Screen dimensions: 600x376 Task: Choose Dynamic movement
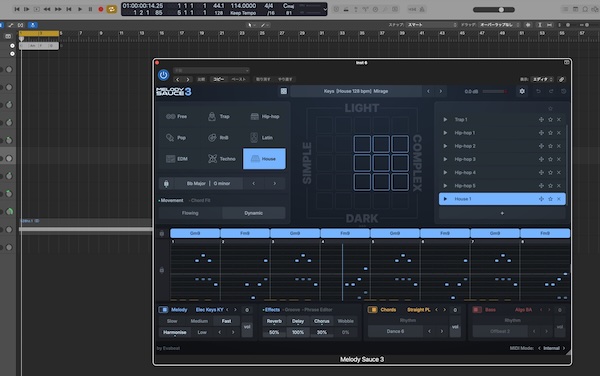(x=253, y=213)
